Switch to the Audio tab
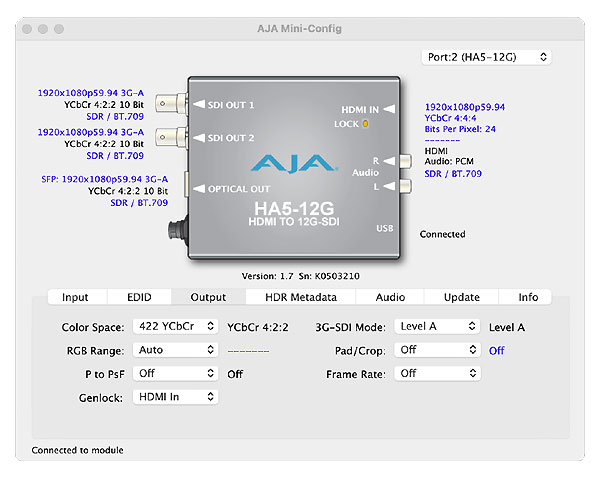Screen dimensions: 600x478 click(x=390, y=297)
